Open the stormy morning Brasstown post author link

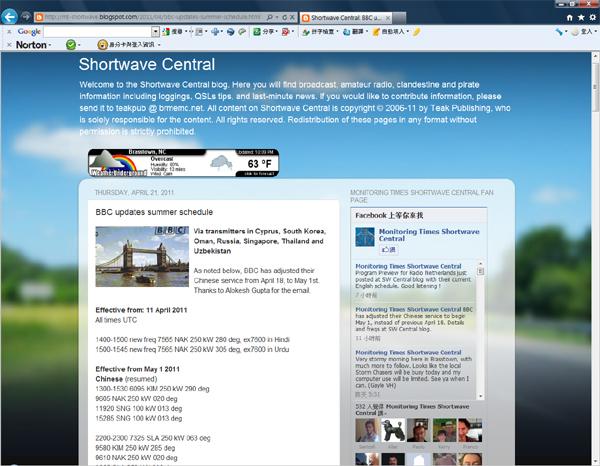408,352
